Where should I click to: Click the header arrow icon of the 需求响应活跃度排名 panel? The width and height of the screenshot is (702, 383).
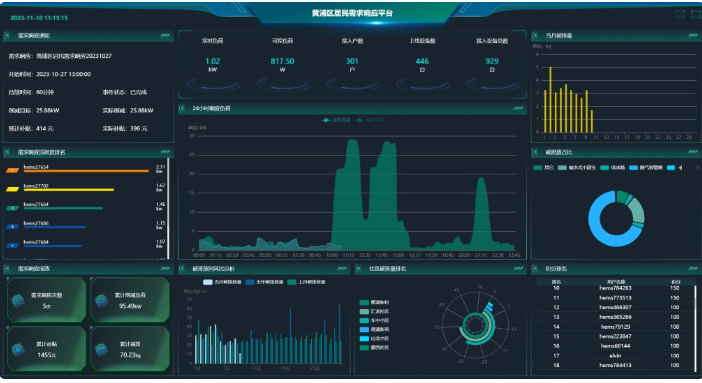(x=7, y=152)
